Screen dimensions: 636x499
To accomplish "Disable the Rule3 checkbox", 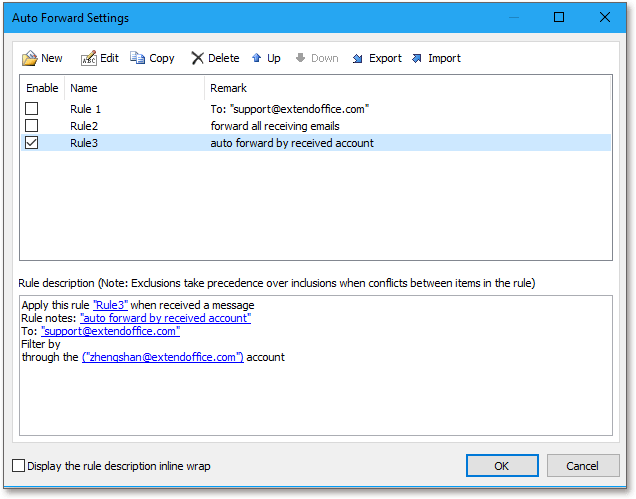I will point(32,143).
